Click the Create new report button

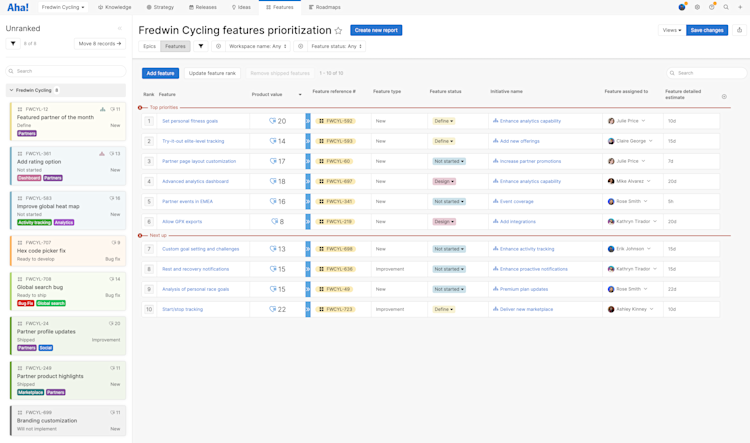point(376,30)
